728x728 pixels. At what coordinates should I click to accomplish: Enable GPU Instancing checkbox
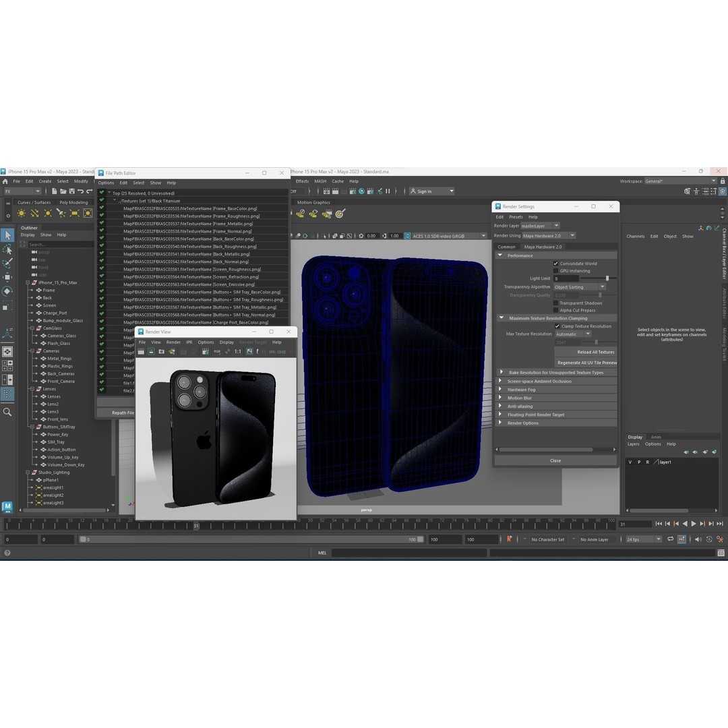click(x=555, y=271)
